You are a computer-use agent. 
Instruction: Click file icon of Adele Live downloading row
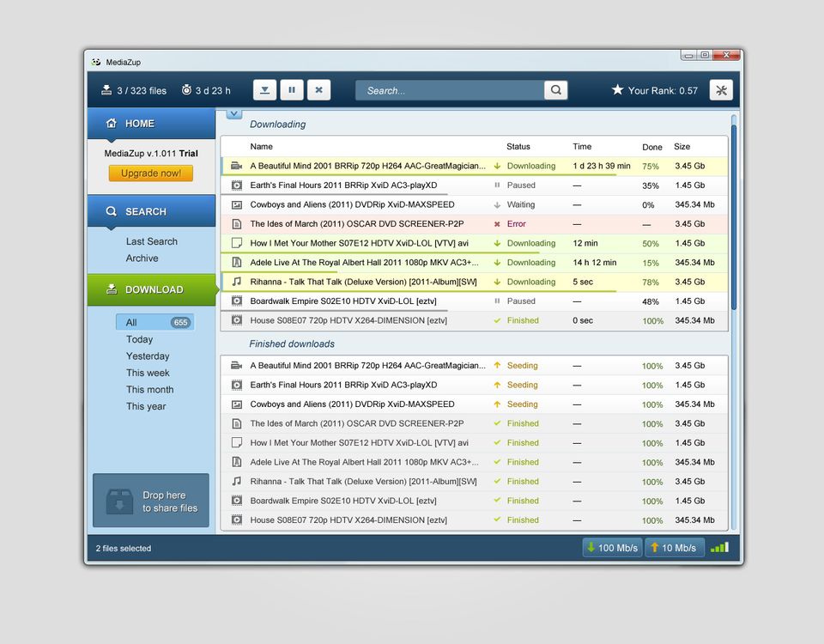[x=237, y=263]
